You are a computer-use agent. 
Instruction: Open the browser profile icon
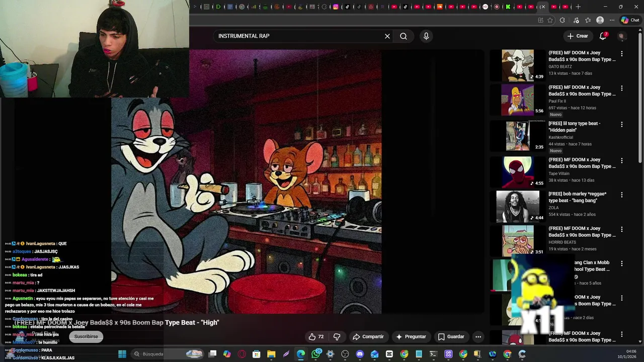[600, 20]
